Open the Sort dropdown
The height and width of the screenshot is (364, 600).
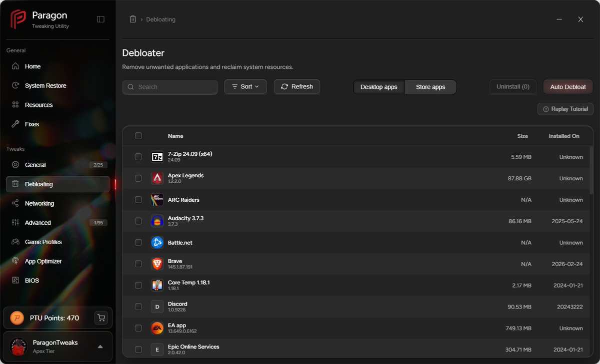pyautogui.click(x=245, y=86)
